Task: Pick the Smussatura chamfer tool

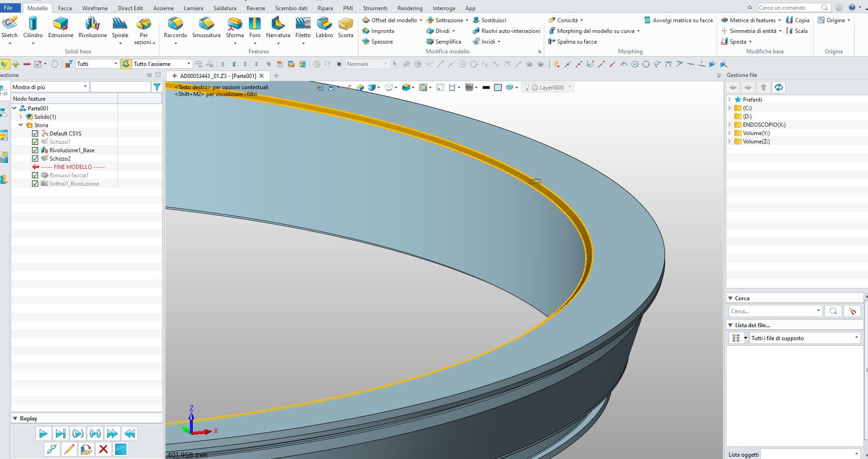Action: point(206,27)
